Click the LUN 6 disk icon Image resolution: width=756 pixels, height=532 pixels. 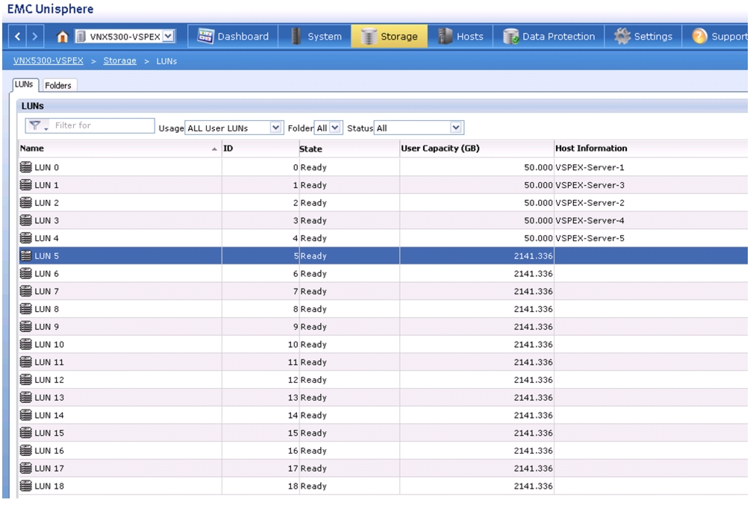pos(26,274)
